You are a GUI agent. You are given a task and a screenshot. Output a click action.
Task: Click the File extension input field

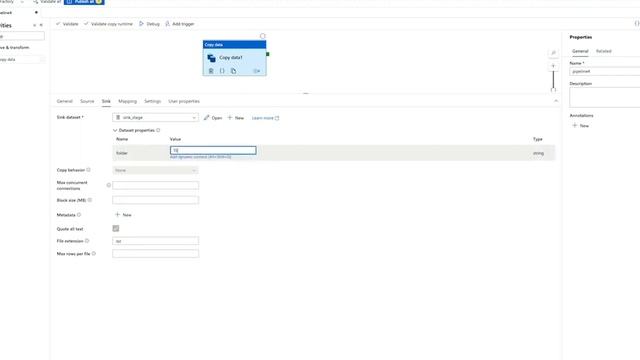(x=156, y=241)
